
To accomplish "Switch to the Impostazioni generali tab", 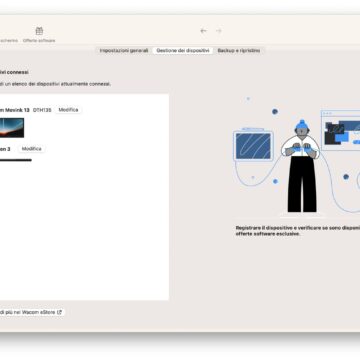I will (124, 51).
